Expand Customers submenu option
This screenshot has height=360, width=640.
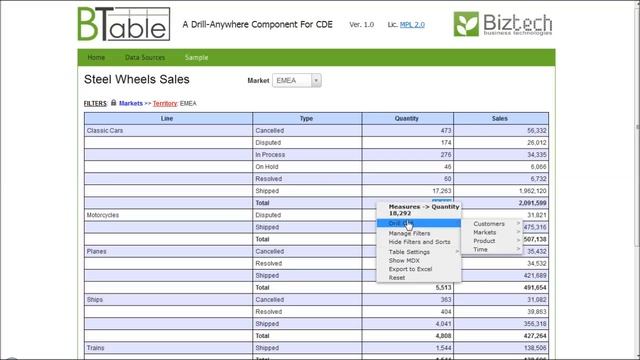pos(493,224)
